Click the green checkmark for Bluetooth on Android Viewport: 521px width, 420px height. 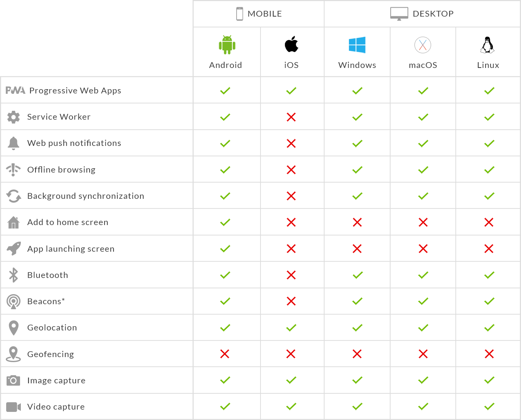(x=225, y=275)
